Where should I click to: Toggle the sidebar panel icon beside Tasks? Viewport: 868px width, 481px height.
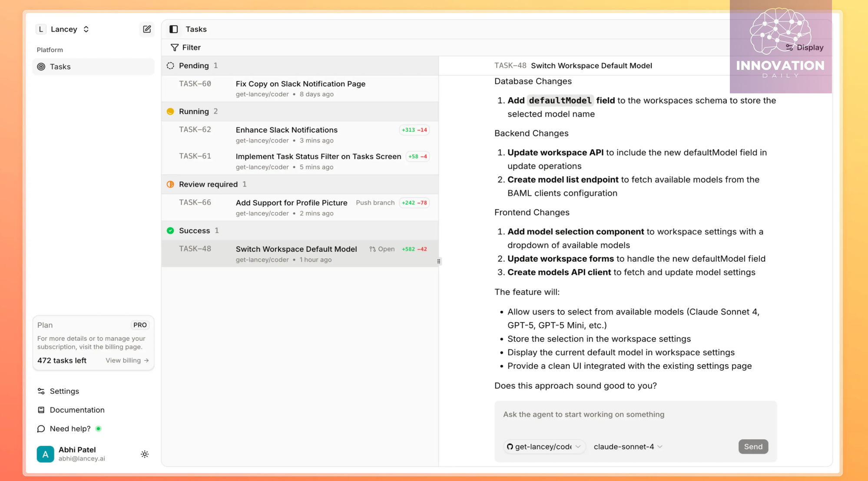tap(174, 29)
